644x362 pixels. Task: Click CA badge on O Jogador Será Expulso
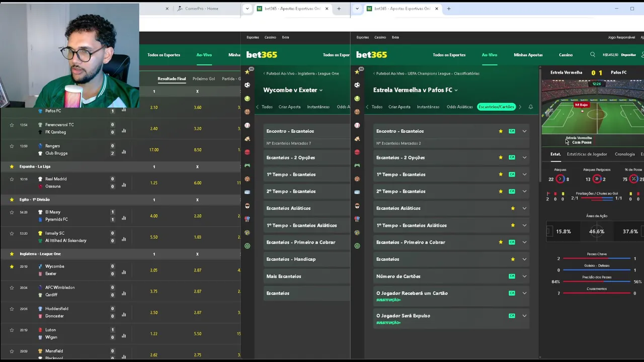click(512, 316)
